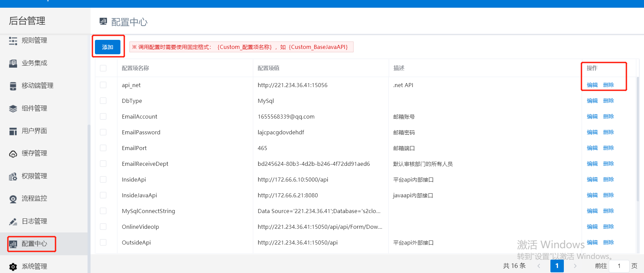Viewport: 644px width, 273px height.
Task: Check the DbType row checkbox
Action: click(103, 101)
